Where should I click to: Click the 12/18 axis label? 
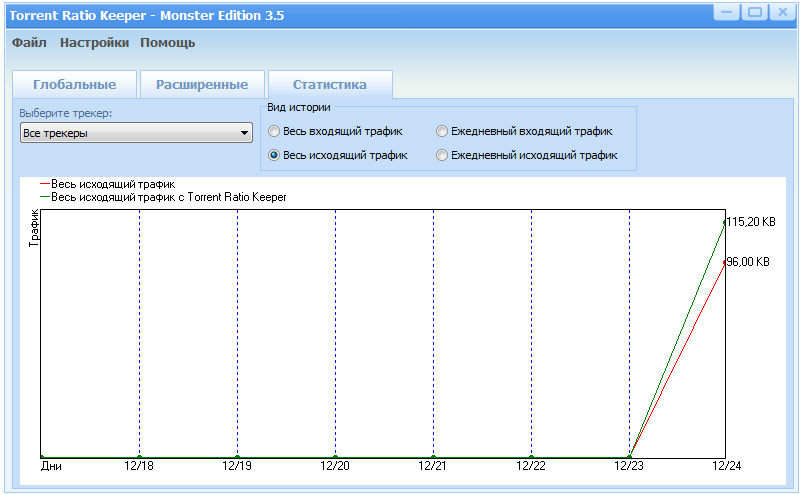click(139, 465)
